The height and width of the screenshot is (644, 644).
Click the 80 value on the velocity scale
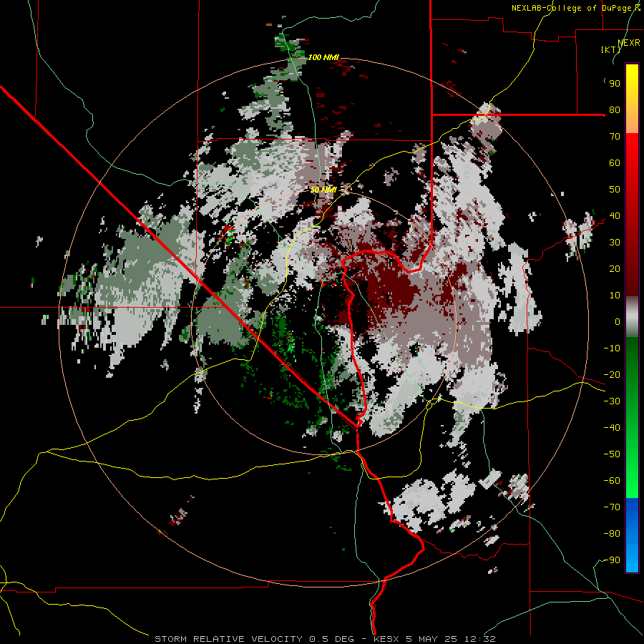tap(615, 110)
